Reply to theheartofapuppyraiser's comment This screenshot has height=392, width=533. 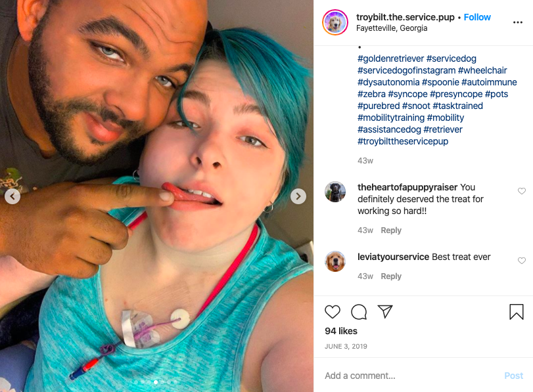(391, 230)
